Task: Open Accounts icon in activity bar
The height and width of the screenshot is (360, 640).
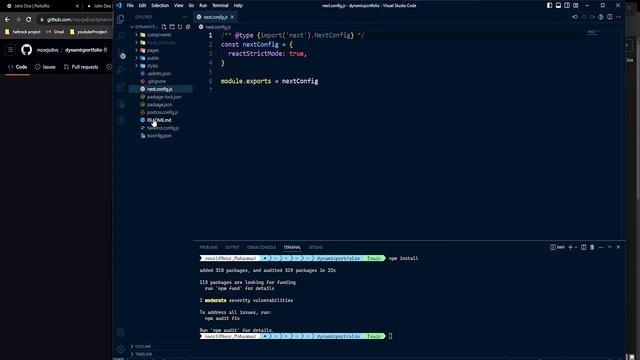Action: [121, 332]
